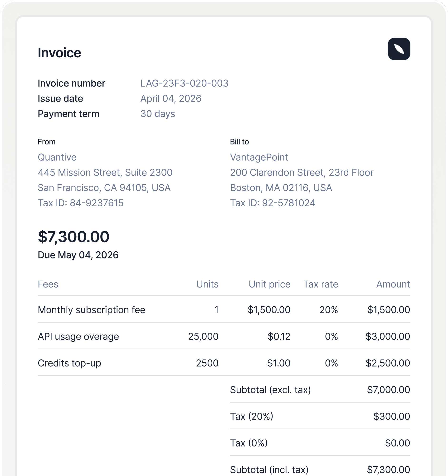
Task: Select the invoice number LAG-23F3-020-003
Action: [x=184, y=83]
